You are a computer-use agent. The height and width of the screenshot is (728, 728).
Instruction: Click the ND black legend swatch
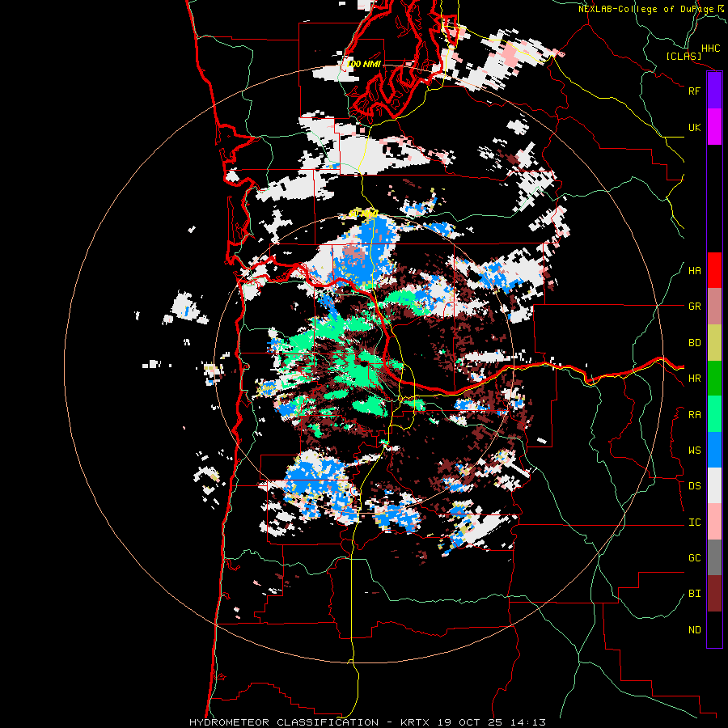[x=714, y=629]
